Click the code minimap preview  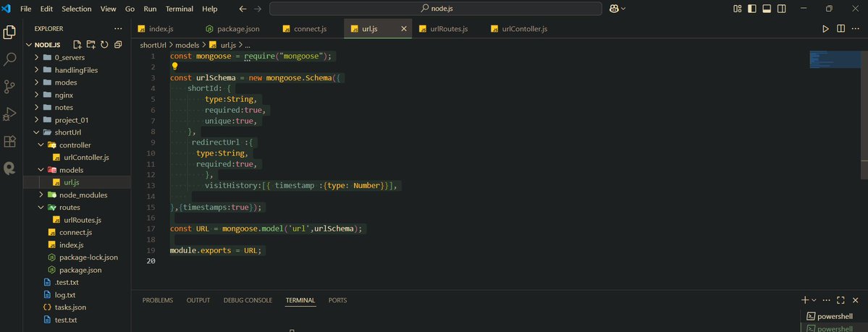coord(835,59)
